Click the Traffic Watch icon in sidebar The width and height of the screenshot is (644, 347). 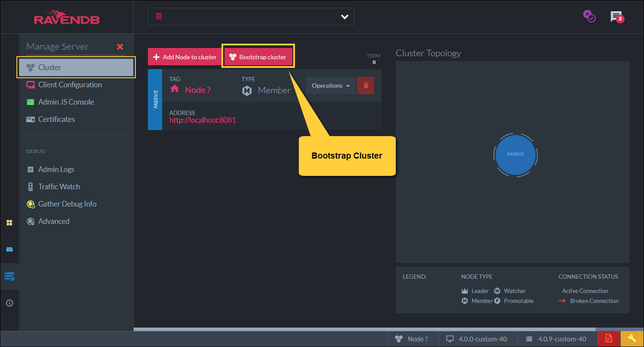[30, 187]
